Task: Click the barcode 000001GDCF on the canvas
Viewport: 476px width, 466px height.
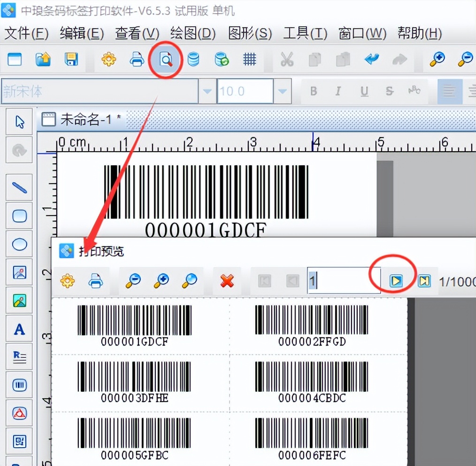Action: (x=206, y=201)
